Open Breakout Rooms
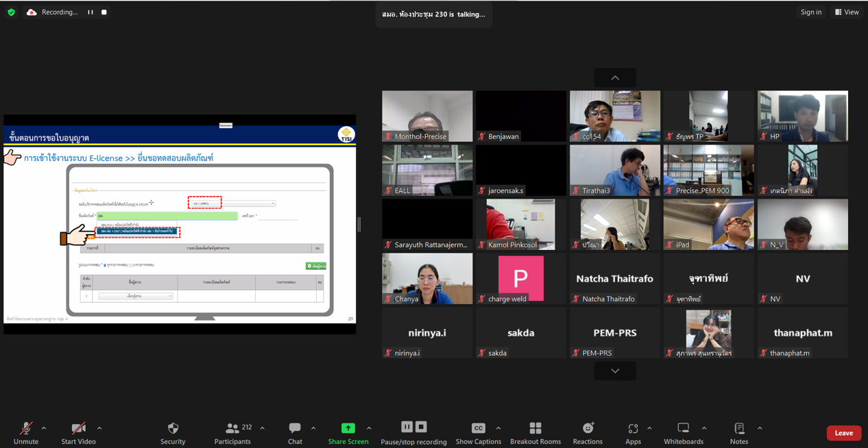 pos(535,429)
